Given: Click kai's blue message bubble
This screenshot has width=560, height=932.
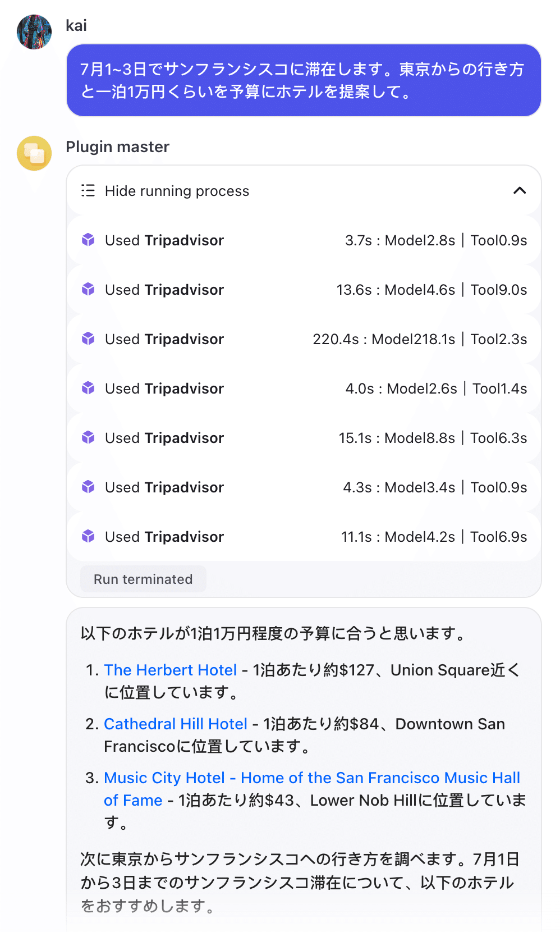Looking at the screenshot, I should (303, 80).
